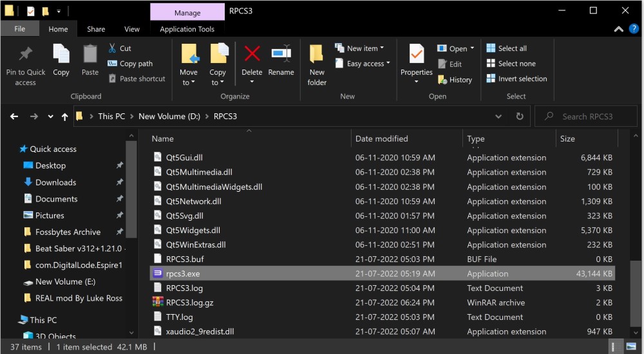This screenshot has width=644, height=354.
Task: Go up one folder with the up arrow
Action: click(x=64, y=116)
